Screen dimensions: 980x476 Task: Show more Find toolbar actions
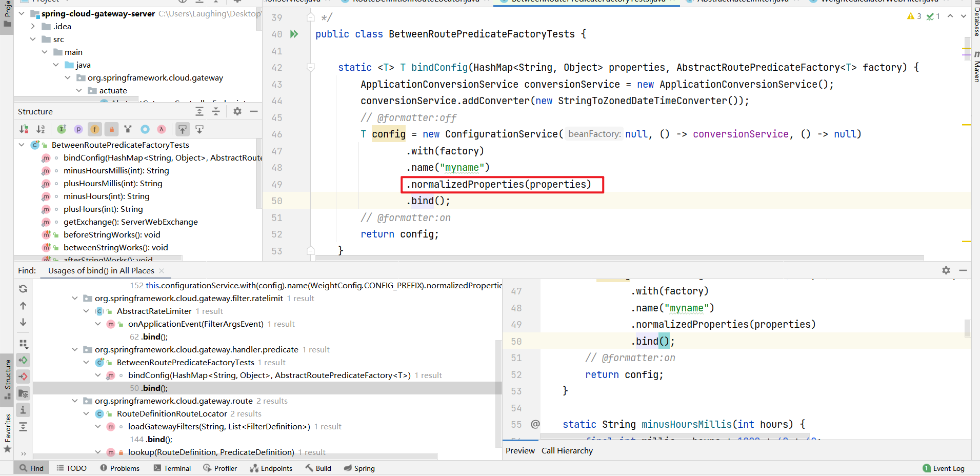point(23,453)
